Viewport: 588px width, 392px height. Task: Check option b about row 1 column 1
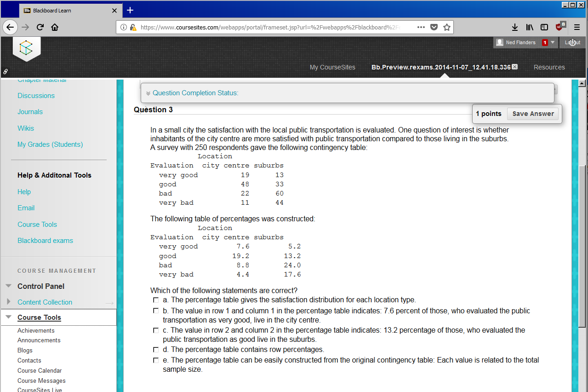[x=156, y=311]
